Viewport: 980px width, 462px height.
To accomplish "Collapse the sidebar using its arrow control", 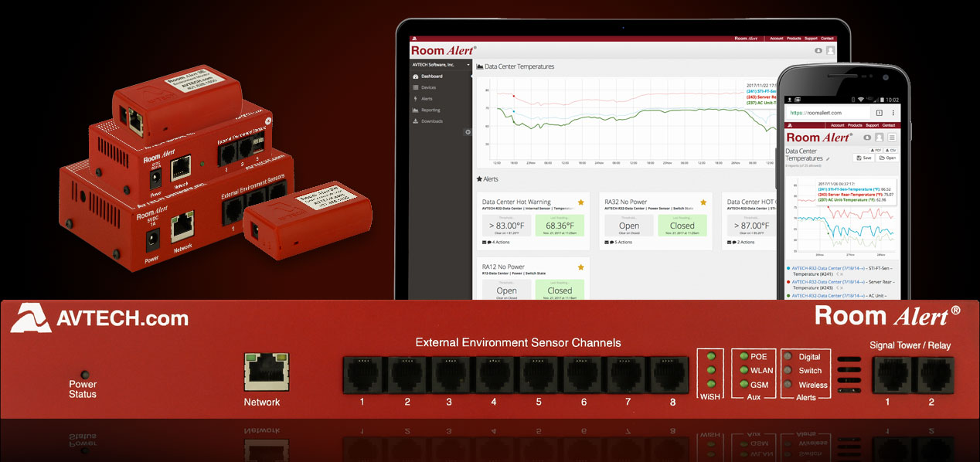I will click(468, 131).
